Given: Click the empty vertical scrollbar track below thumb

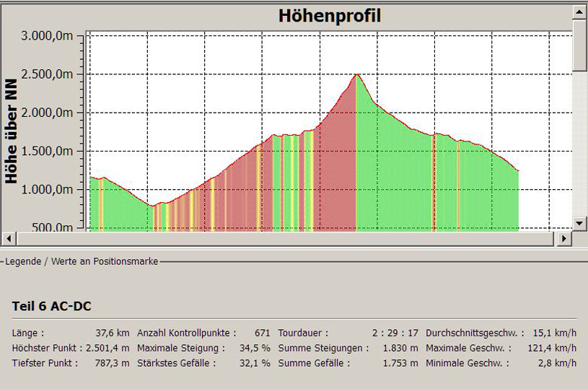Looking at the screenshot, I should (x=580, y=144).
